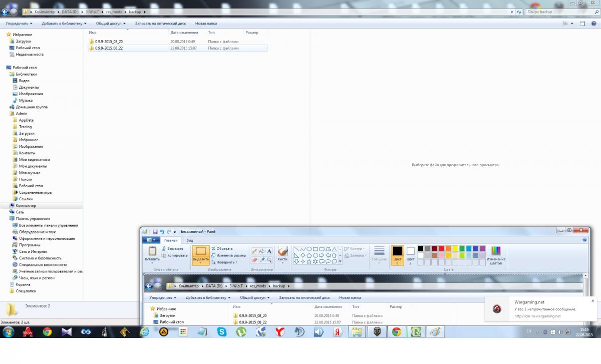
Task: Select folder 0.9.9-2015_08_20 in file list
Action: pos(109,42)
